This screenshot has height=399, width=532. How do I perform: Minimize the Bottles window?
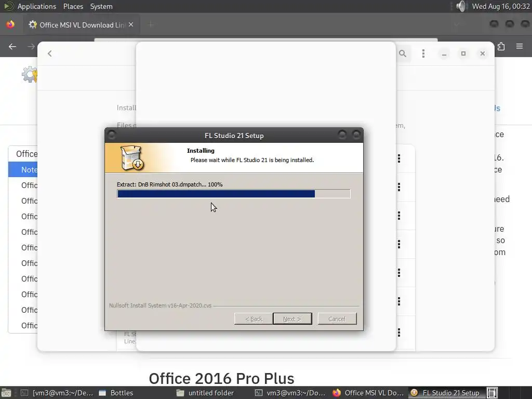[x=444, y=54]
